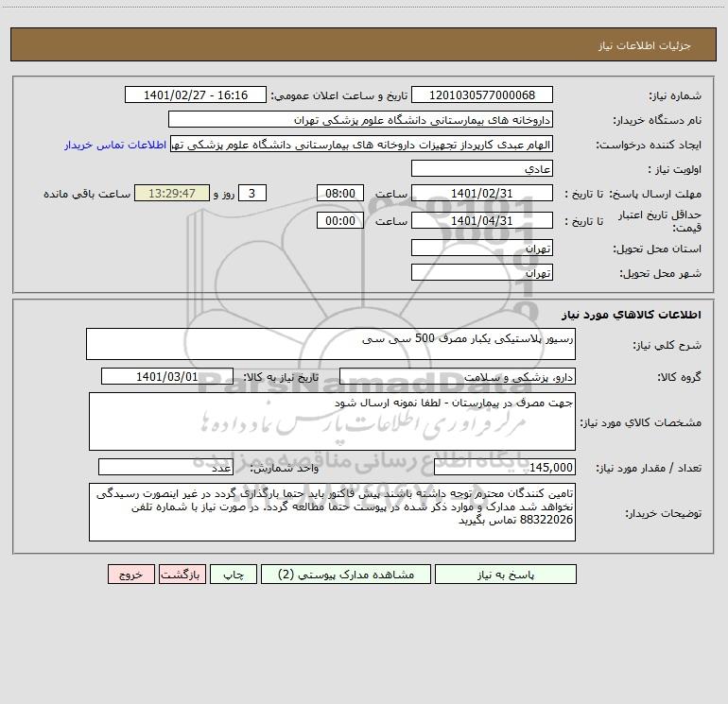The height and width of the screenshot is (704, 728).
Task: Click buyer notes text area with 88322026
Action: click(332, 512)
